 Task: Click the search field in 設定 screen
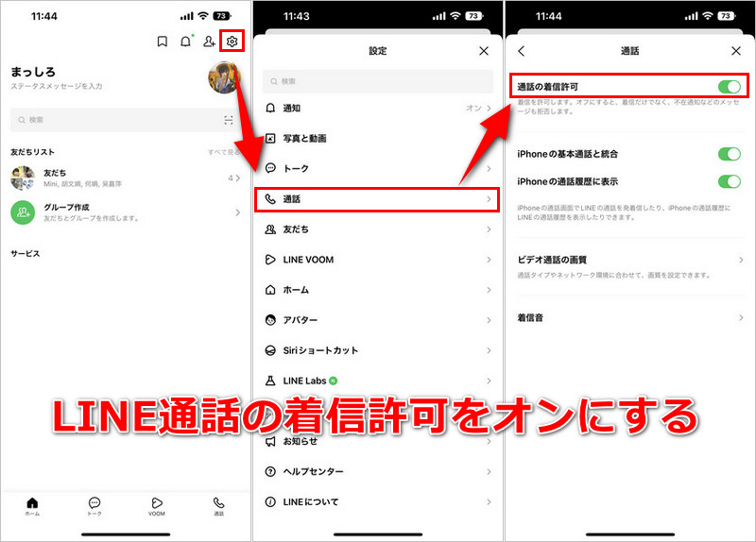click(x=378, y=81)
